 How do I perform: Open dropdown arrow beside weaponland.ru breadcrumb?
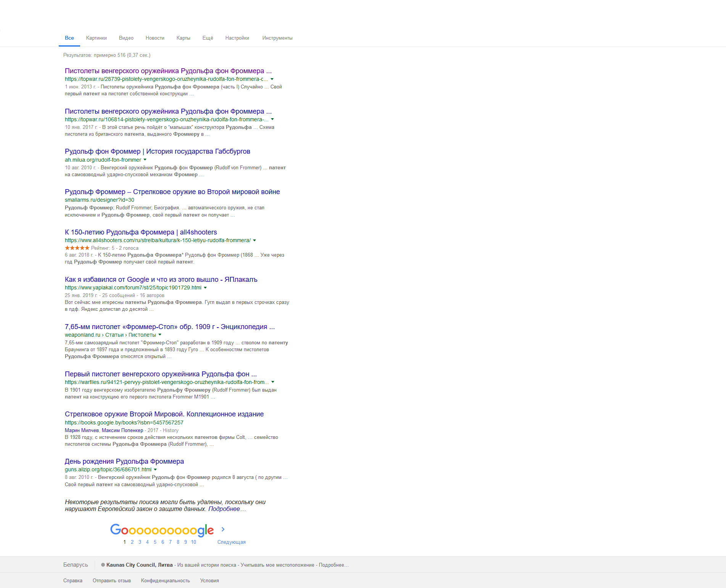[160, 335]
